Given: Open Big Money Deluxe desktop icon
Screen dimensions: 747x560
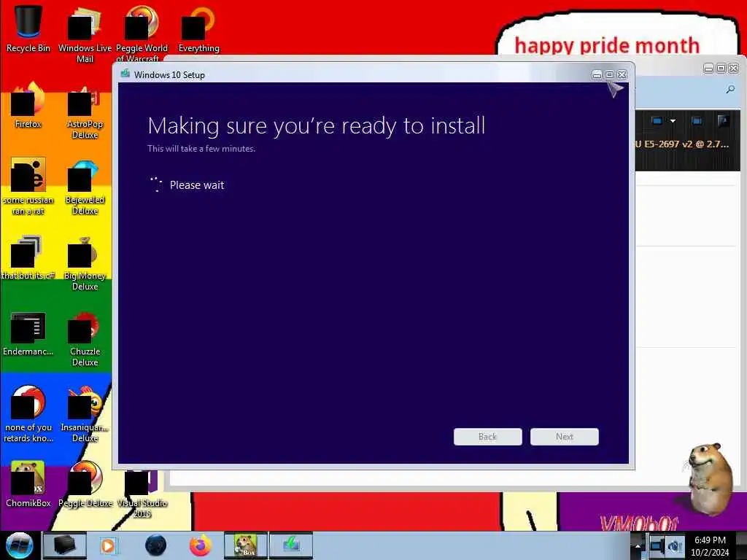Looking at the screenshot, I should tap(85, 262).
